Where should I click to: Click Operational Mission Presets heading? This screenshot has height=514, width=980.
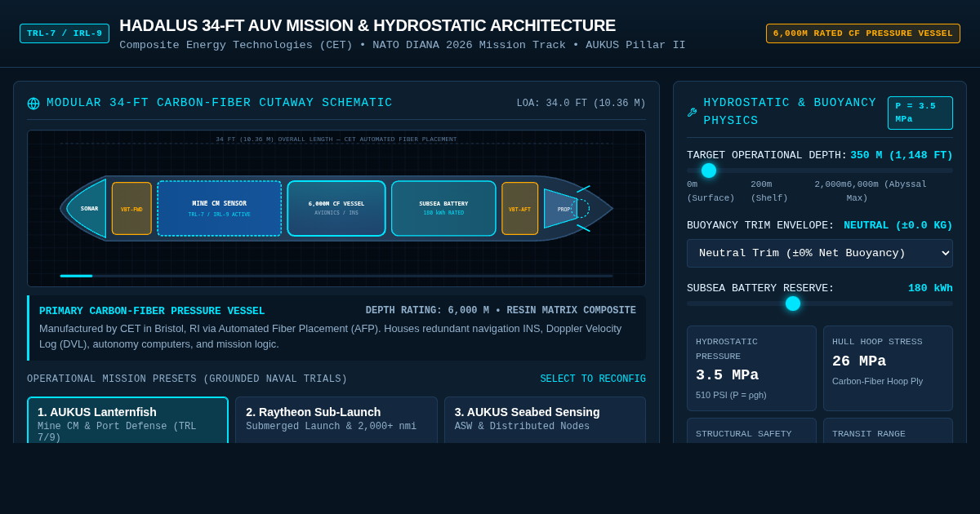[187, 379]
